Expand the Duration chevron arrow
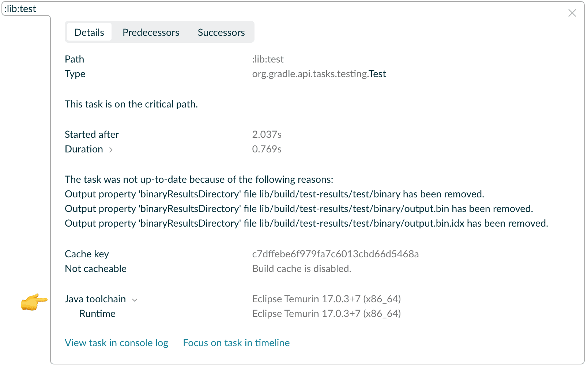 coord(111,150)
